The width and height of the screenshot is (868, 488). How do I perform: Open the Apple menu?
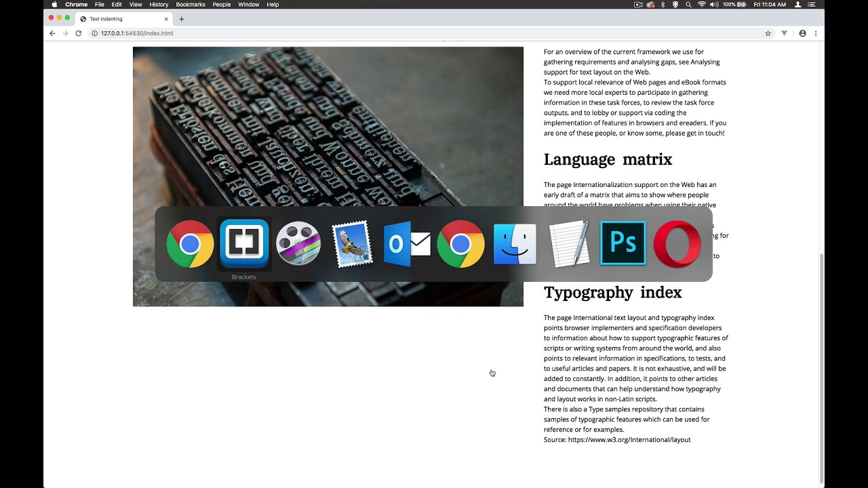coord(54,5)
